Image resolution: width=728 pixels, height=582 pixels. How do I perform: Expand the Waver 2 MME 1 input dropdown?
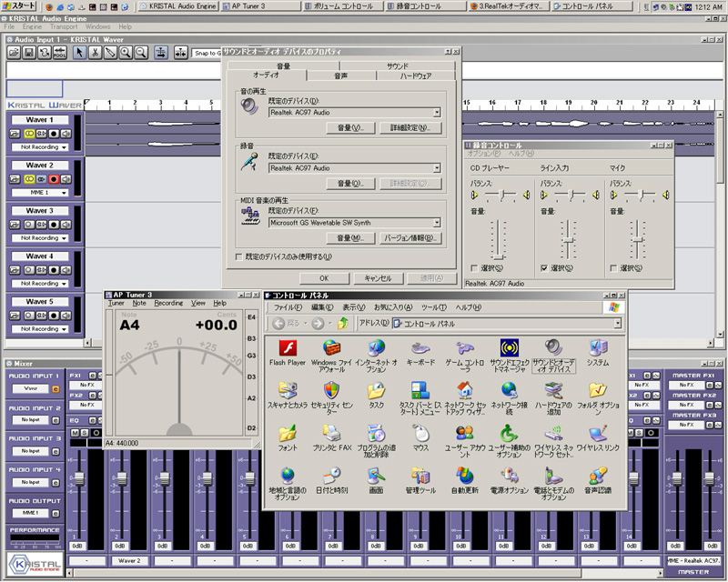[x=65, y=193]
